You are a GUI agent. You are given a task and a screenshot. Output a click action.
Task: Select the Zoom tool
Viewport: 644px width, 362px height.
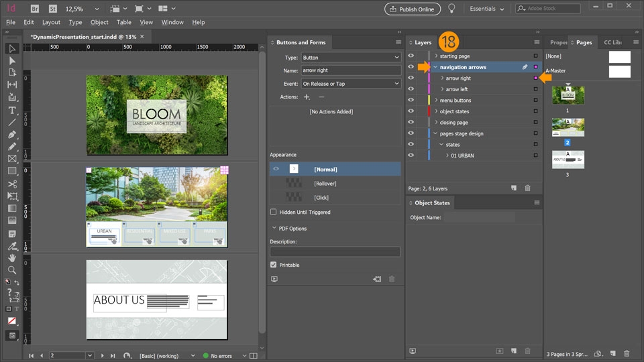[12, 269]
